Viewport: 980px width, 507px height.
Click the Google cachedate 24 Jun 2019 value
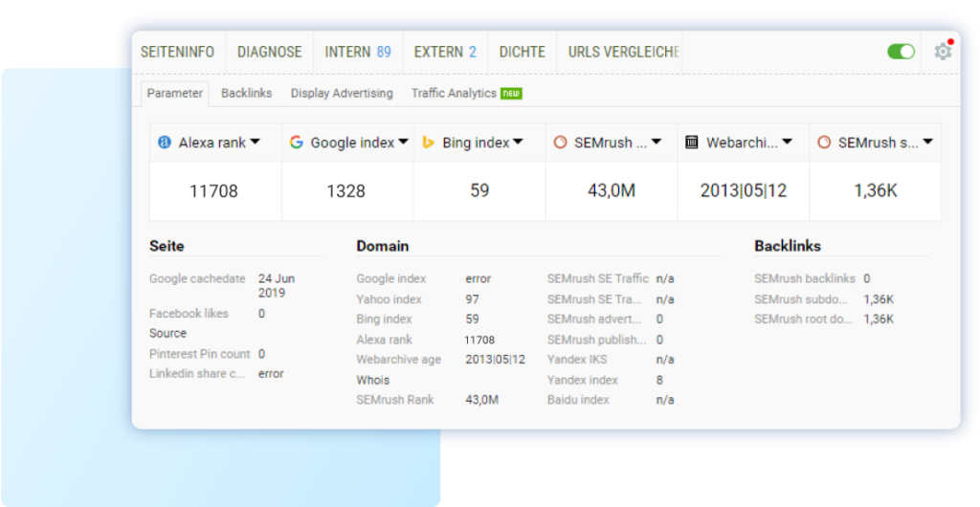pos(277,286)
